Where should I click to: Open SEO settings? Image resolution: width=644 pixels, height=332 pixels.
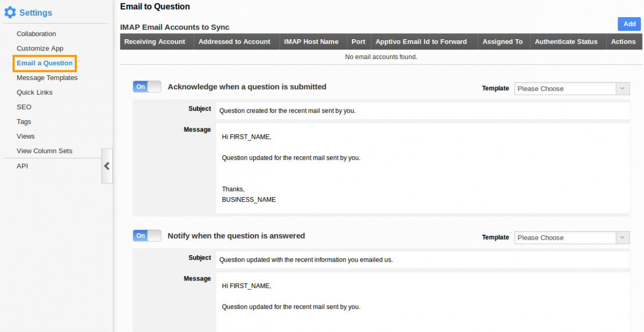tap(24, 107)
